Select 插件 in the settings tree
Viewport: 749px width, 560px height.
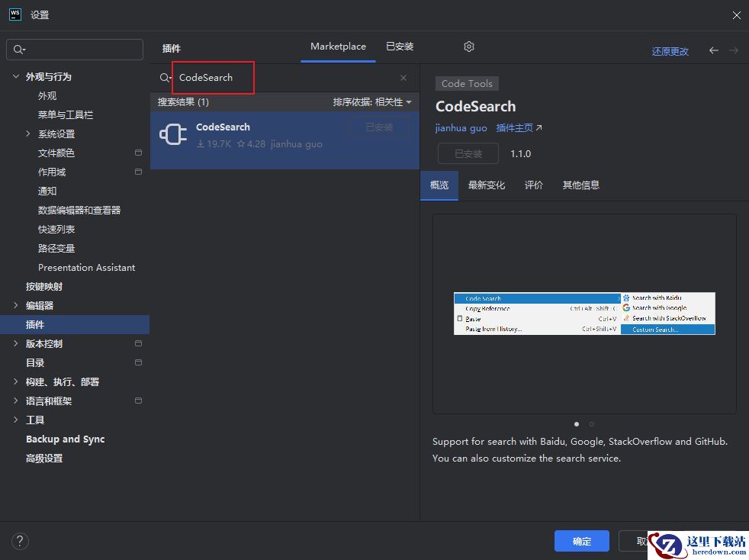75,324
